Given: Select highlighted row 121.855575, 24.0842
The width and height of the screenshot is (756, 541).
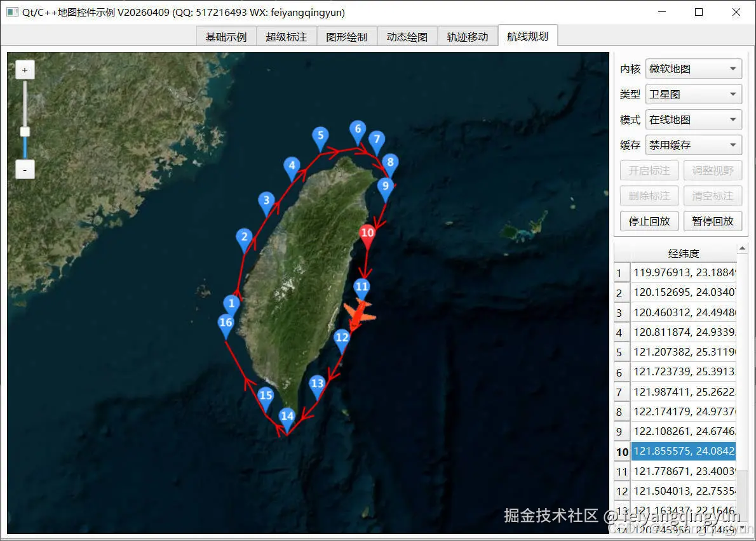Looking at the screenshot, I should click(x=683, y=451).
